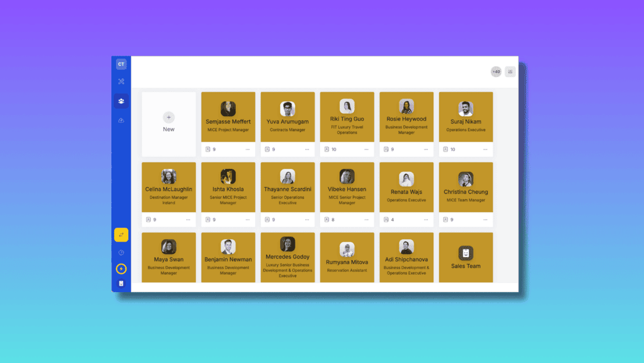Click contacts count icon on Renata Wajs card

(x=386, y=220)
